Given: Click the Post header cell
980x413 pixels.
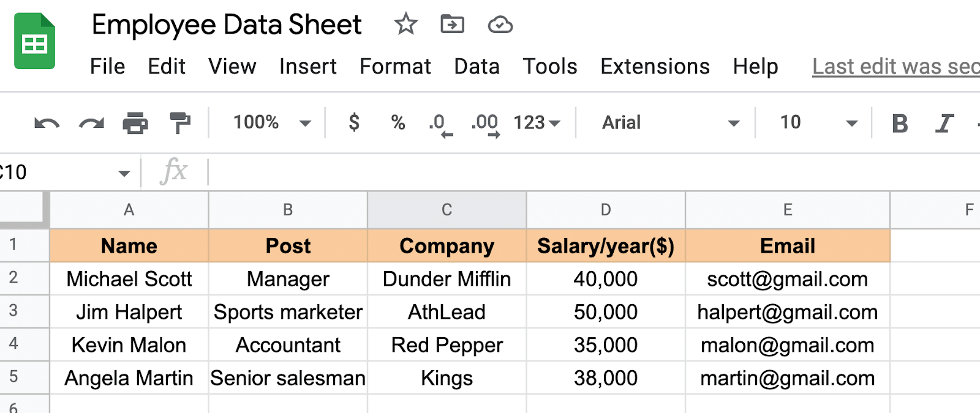Looking at the screenshot, I should (x=288, y=246).
